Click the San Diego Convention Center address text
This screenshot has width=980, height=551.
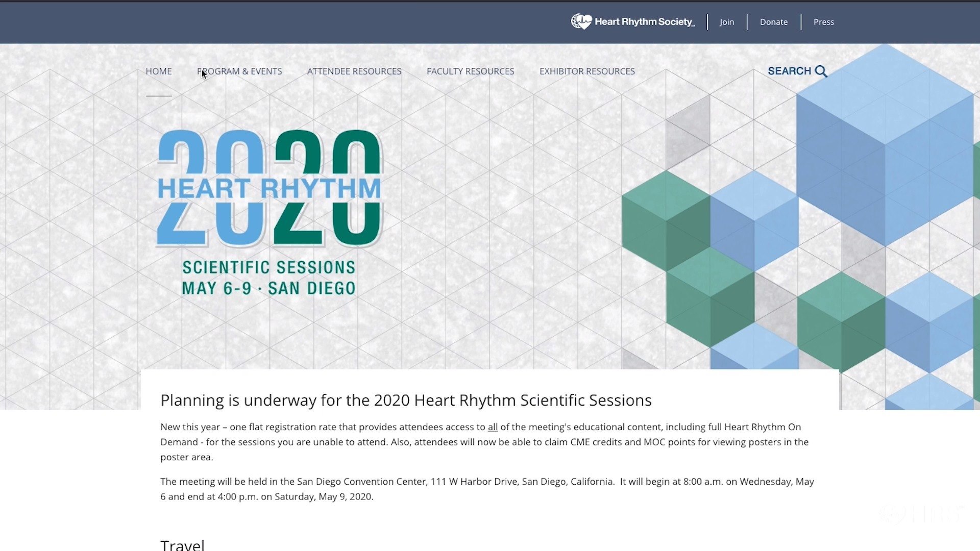click(456, 482)
